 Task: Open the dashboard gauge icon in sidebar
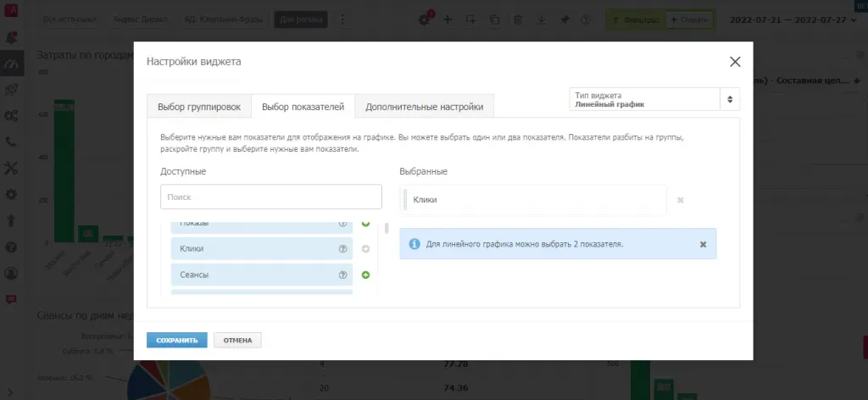pyautogui.click(x=11, y=64)
